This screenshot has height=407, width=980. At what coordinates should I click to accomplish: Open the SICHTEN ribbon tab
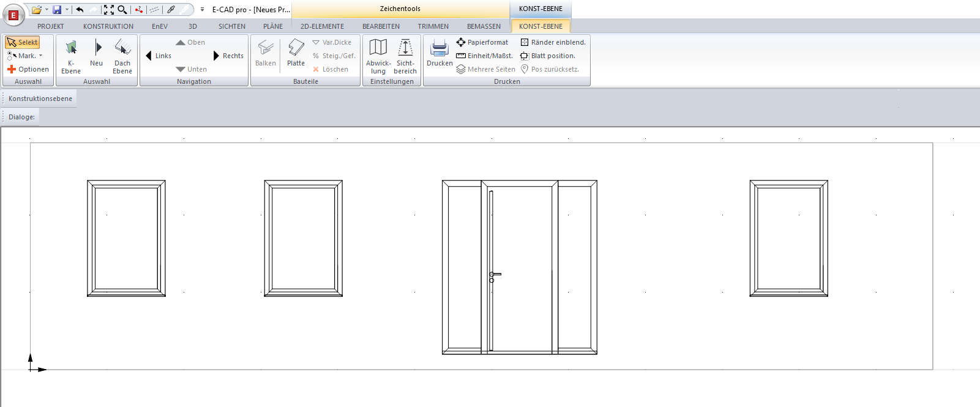(232, 26)
